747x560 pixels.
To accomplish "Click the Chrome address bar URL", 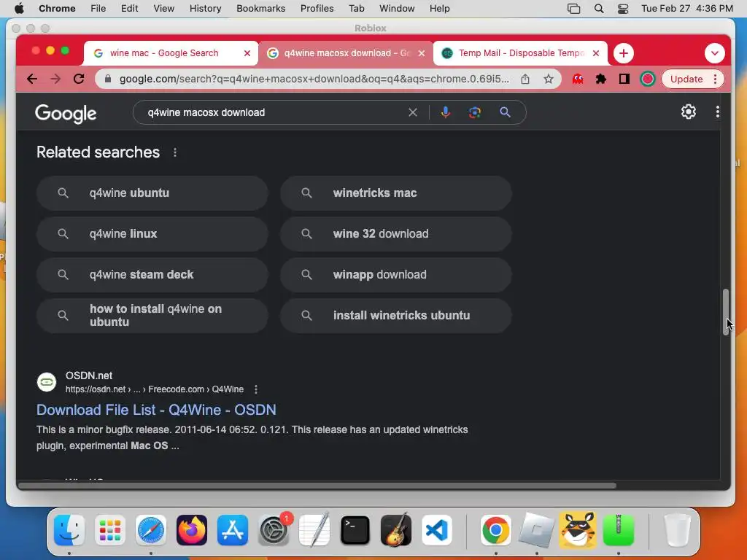I will pyautogui.click(x=314, y=79).
